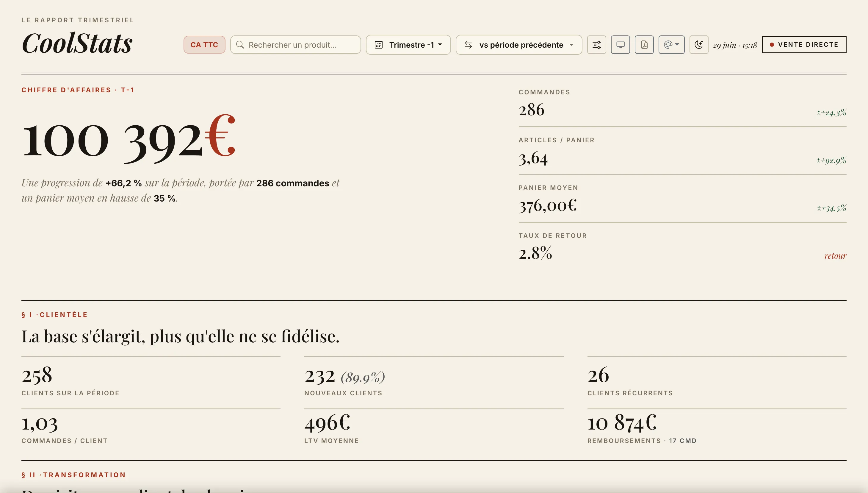Viewport: 868px width, 493px height.
Task: Click the TAUX DE RETOUR label
Action: click(553, 236)
